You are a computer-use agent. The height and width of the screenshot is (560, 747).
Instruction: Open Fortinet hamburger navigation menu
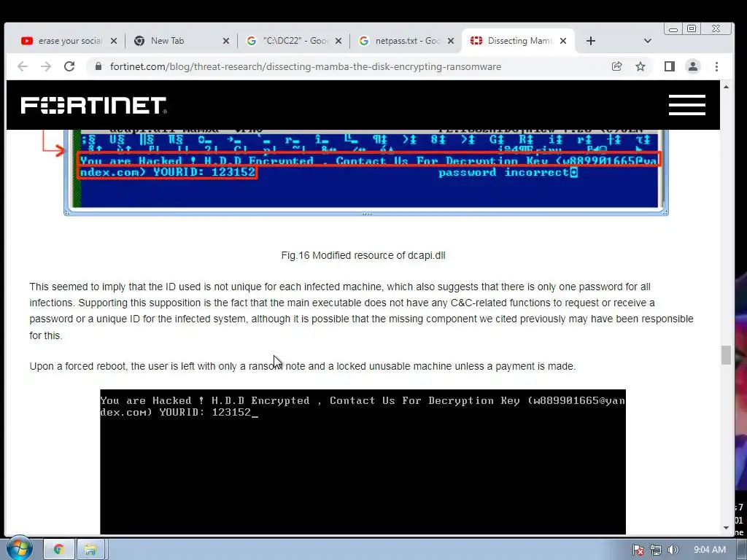pyautogui.click(x=687, y=105)
